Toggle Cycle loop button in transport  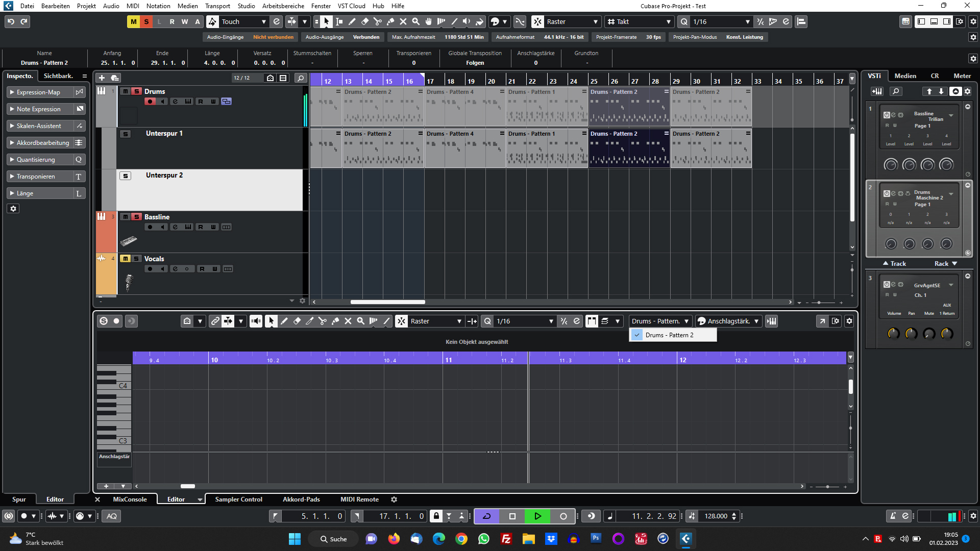coord(487,516)
